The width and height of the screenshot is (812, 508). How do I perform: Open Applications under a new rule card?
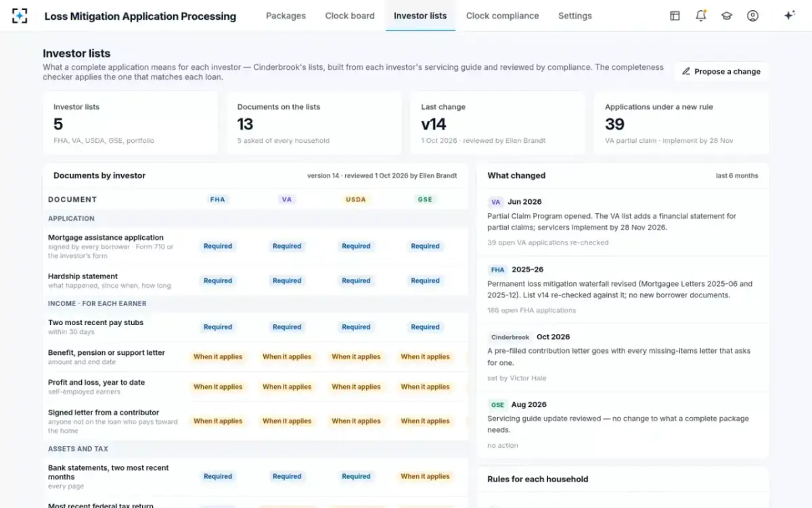[682, 123]
